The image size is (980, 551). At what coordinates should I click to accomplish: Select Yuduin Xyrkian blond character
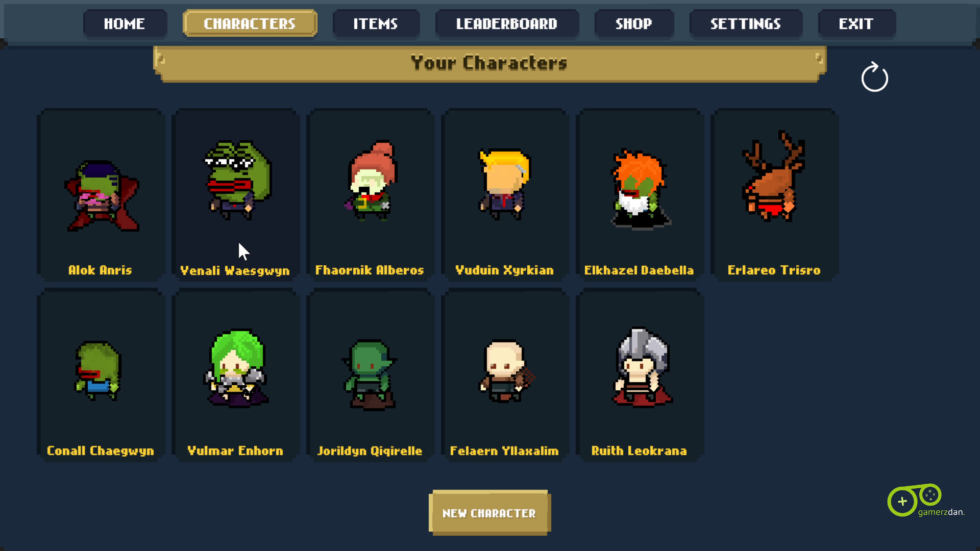pyautogui.click(x=505, y=195)
